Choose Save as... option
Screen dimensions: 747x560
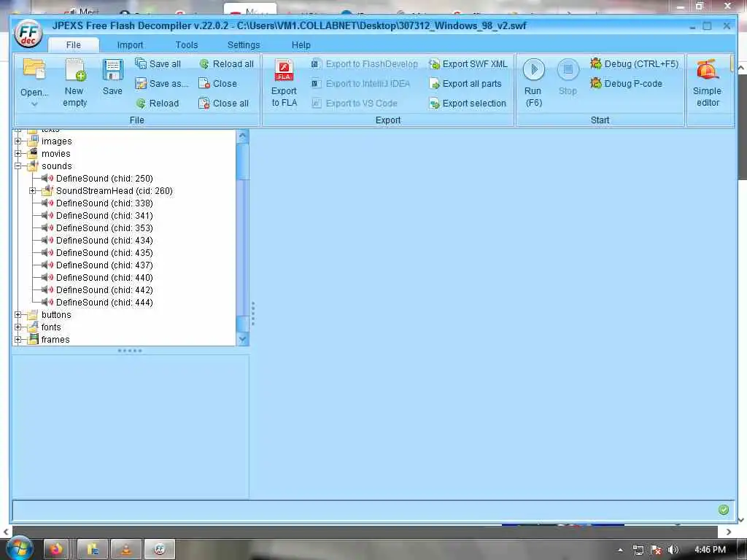click(x=161, y=84)
